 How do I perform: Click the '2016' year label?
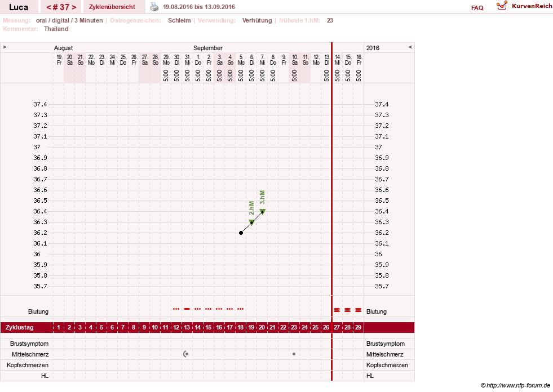pyautogui.click(x=373, y=48)
